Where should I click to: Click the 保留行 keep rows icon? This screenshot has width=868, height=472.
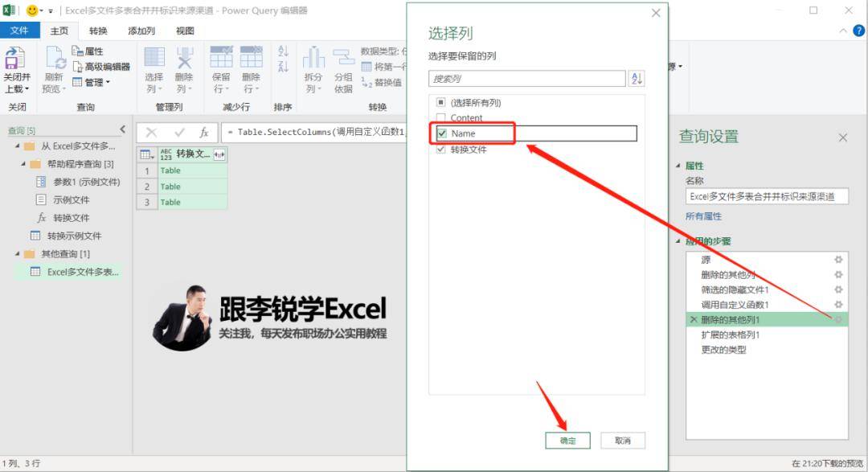point(221,57)
